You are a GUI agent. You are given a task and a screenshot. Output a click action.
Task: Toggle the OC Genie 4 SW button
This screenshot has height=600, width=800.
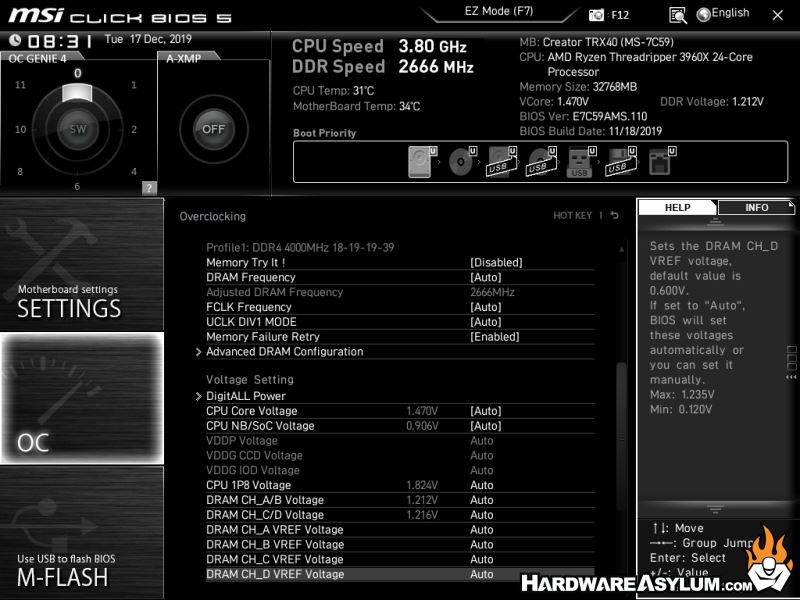point(78,129)
